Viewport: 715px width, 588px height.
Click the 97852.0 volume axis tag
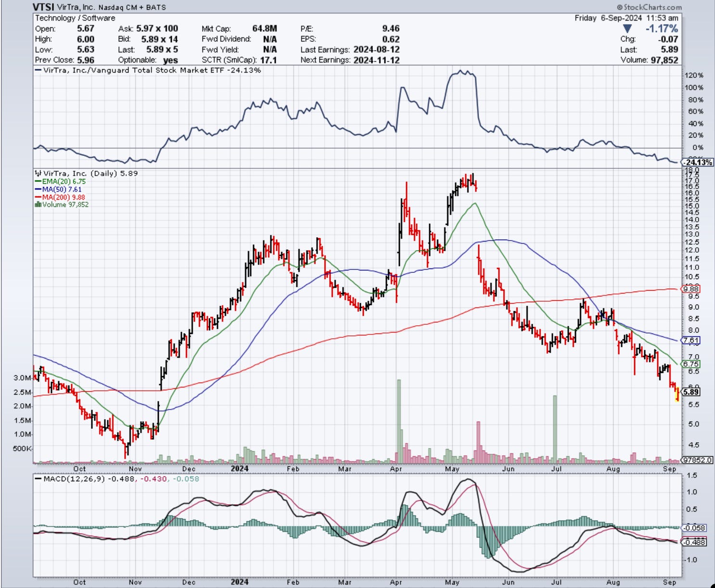[x=697, y=460]
